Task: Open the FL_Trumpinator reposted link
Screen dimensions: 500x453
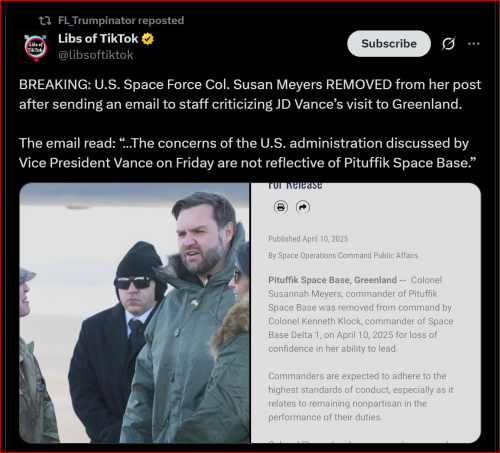Action: 121,21
